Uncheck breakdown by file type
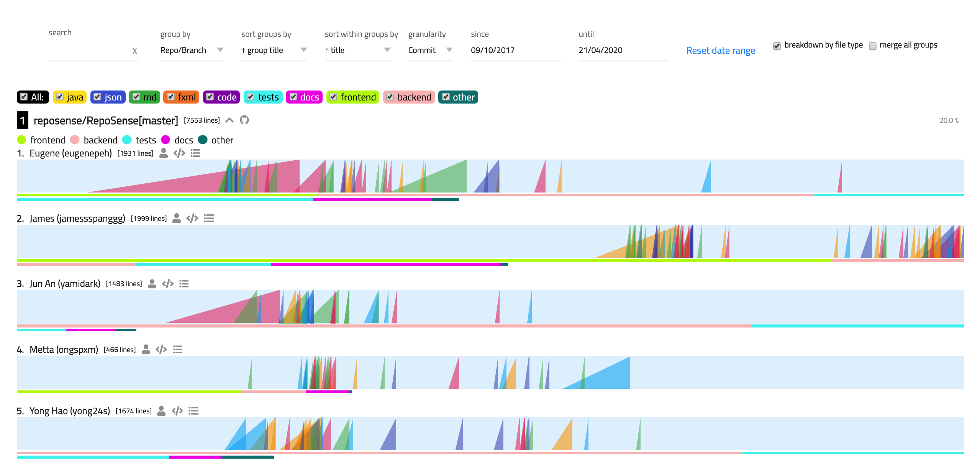The image size is (980, 474). point(777,46)
